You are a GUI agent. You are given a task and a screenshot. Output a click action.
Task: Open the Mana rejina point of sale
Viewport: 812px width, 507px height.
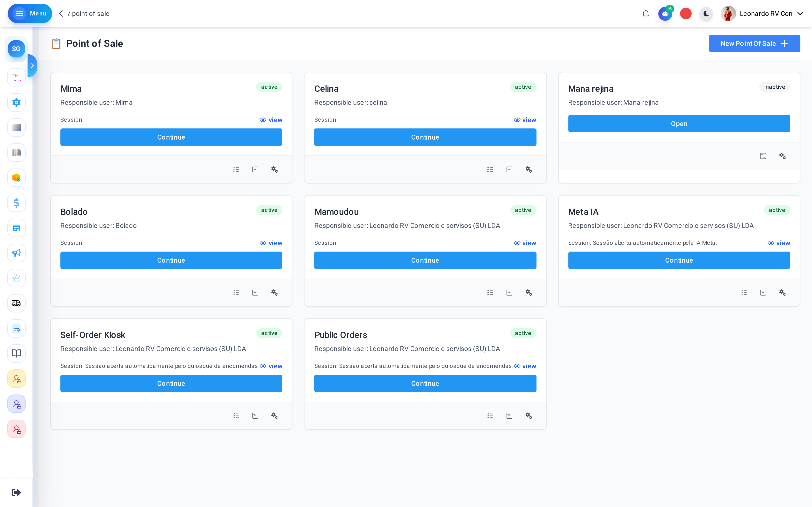click(679, 124)
